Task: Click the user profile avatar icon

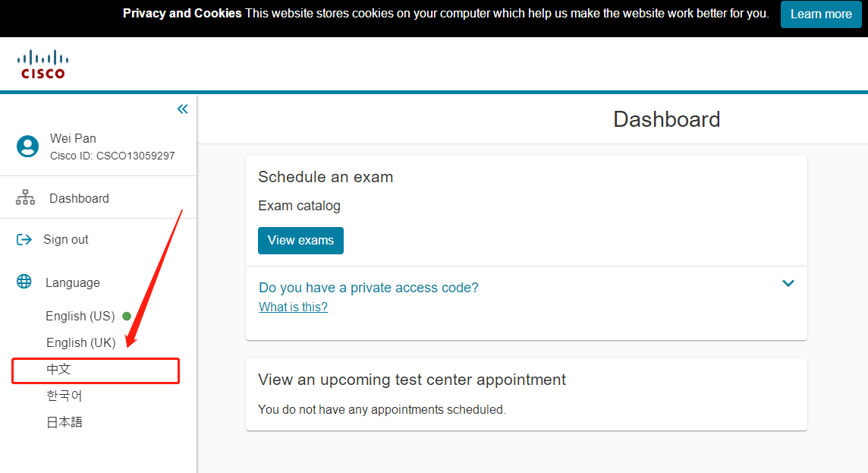Action: coord(28,147)
